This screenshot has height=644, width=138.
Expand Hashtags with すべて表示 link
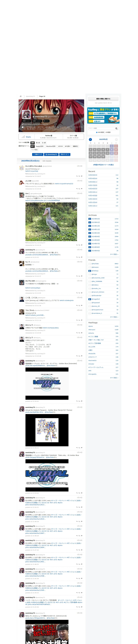click(114, 378)
